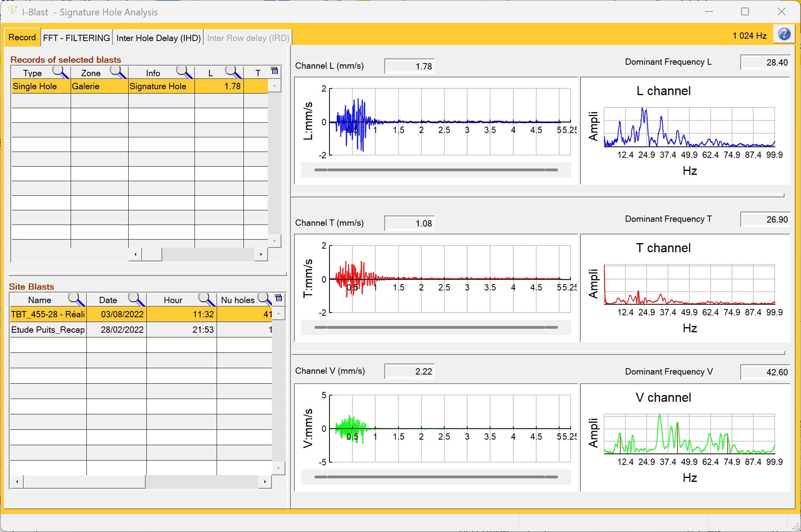The width and height of the screenshot is (801, 532).
Task: Click the up arrow on the Records table scrollbar
Action: tap(274, 86)
